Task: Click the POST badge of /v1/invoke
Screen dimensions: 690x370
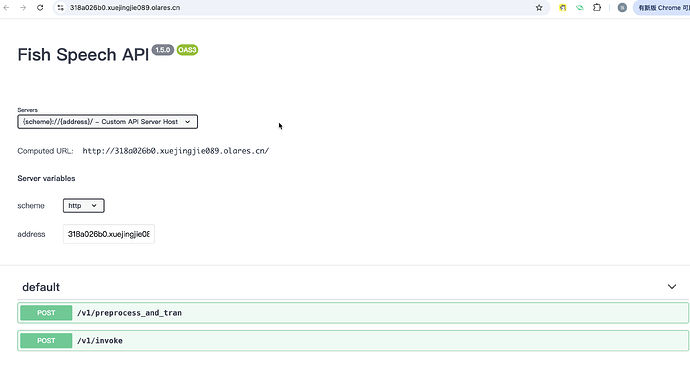Action: pyautogui.click(x=46, y=341)
